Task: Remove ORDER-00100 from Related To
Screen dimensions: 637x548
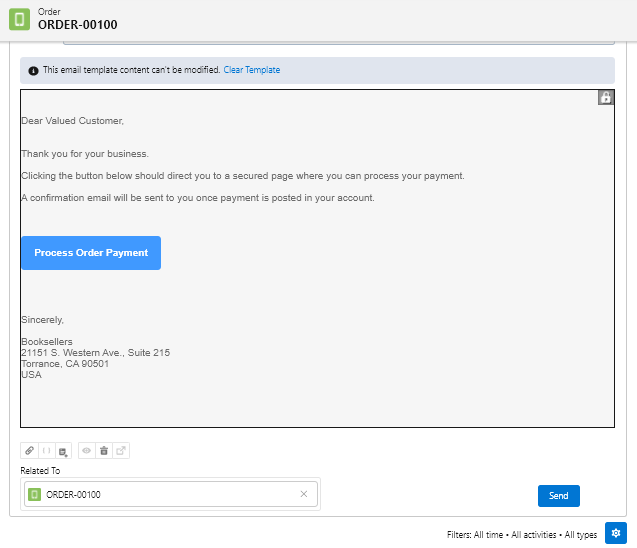Action: pyautogui.click(x=304, y=494)
